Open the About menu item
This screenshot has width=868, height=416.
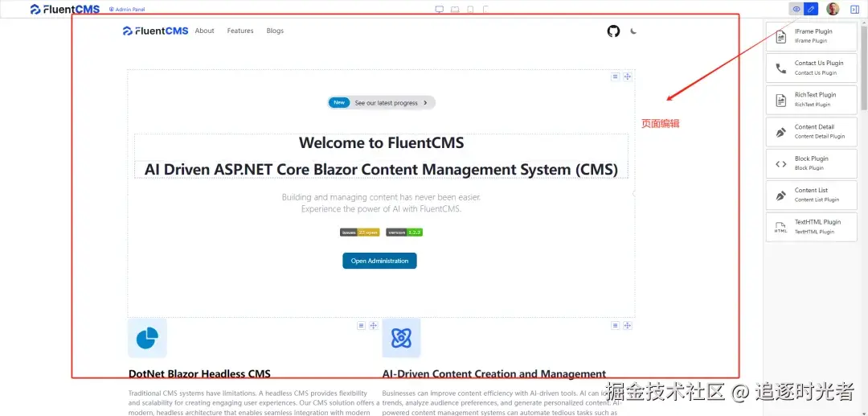tap(204, 31)
